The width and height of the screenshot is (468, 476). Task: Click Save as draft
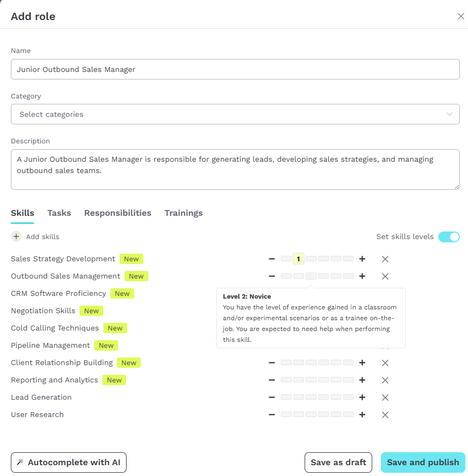point(338,462)
